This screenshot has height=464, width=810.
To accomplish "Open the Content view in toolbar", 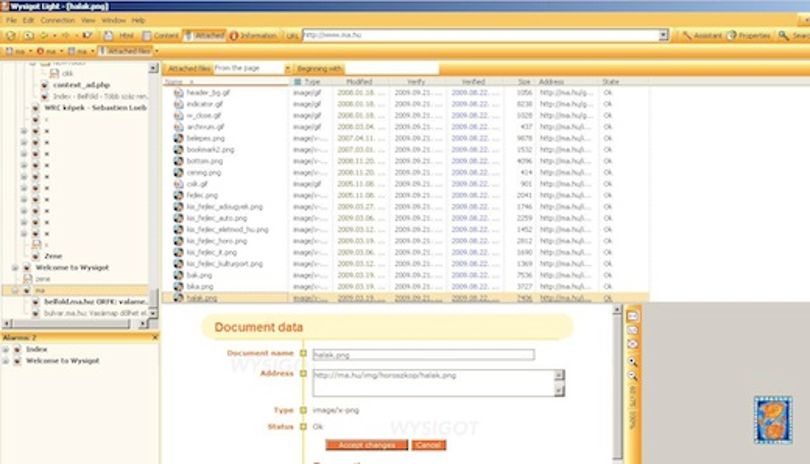I will 160,36.
